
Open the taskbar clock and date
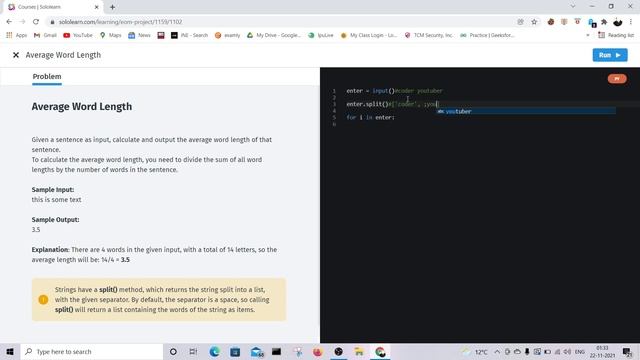(602, 351)
